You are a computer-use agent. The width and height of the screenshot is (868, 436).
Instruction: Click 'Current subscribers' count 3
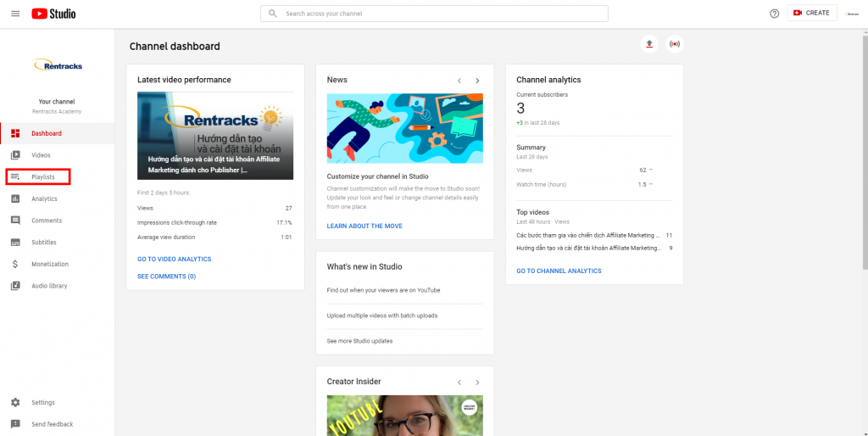[x=520, y=109]
